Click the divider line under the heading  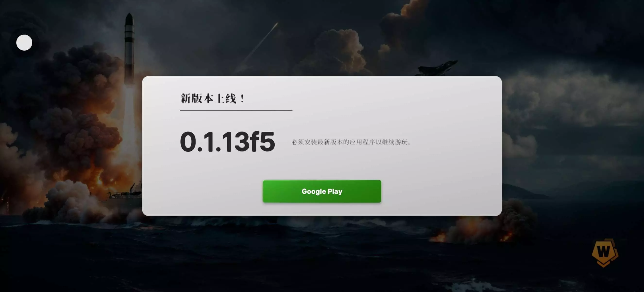pos(236,110)
